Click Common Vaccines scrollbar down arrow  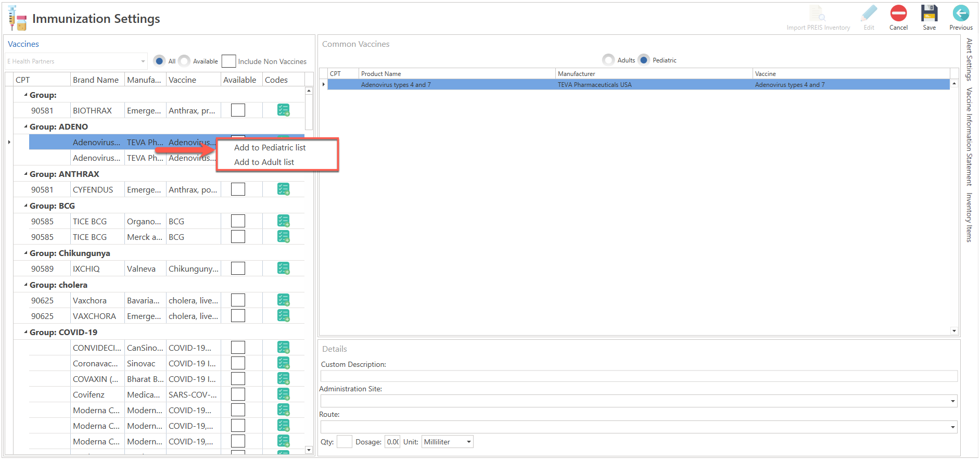point(954,330)
